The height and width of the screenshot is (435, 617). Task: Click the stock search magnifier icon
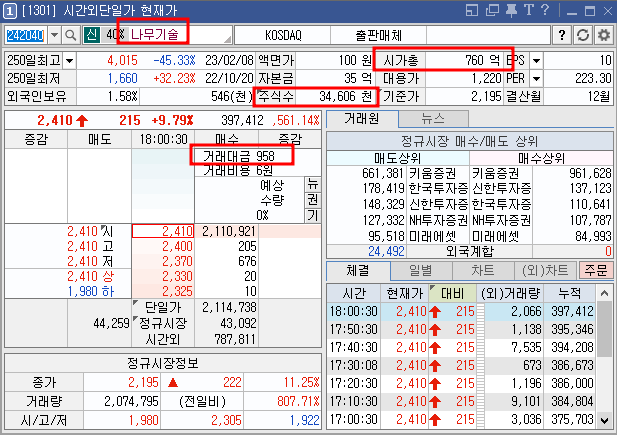coord(71,35)
